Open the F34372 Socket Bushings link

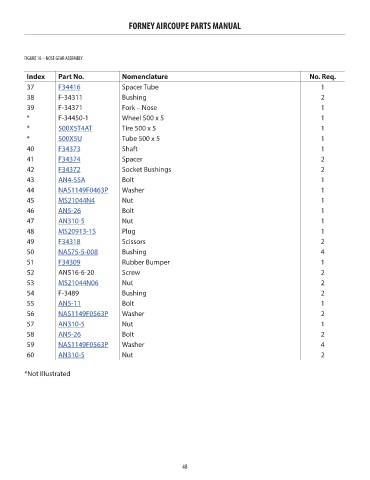pyautogui.click(x=69, y=170)
